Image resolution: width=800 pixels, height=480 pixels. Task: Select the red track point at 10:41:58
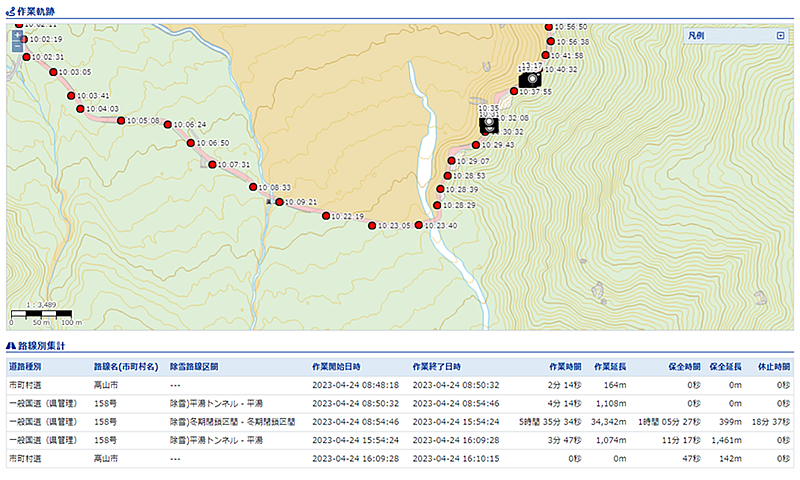[545, 55]
